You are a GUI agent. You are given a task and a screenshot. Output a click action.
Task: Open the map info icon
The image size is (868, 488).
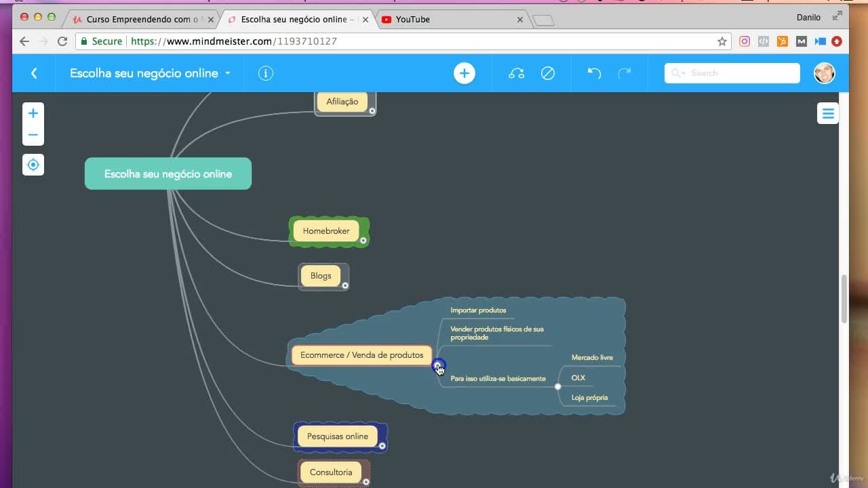coord(266,73)
